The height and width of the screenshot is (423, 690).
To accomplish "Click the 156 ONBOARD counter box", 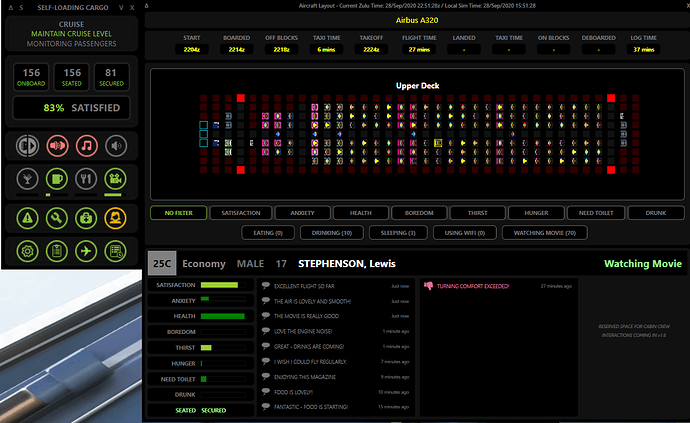I will 31,77.
